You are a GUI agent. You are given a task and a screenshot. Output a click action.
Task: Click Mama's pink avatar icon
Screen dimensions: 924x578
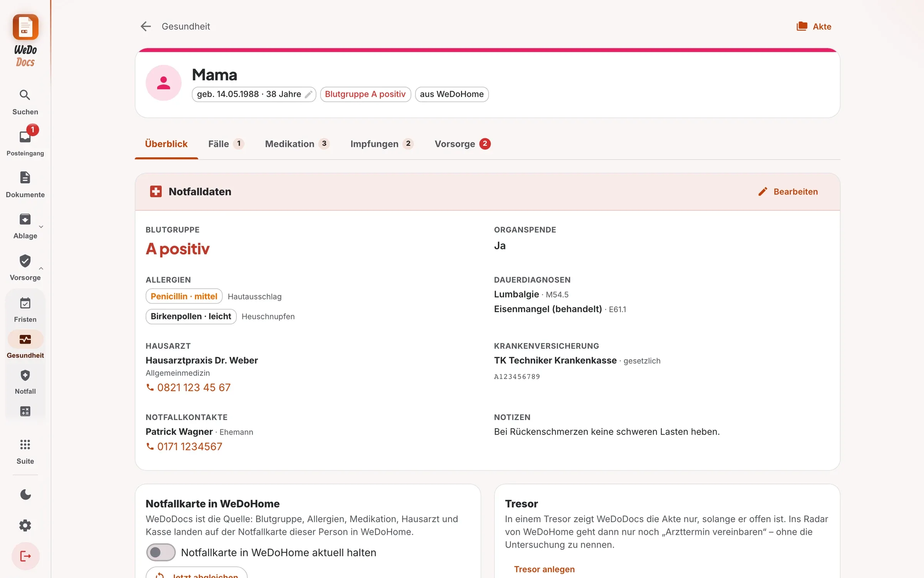coord(164,83)
